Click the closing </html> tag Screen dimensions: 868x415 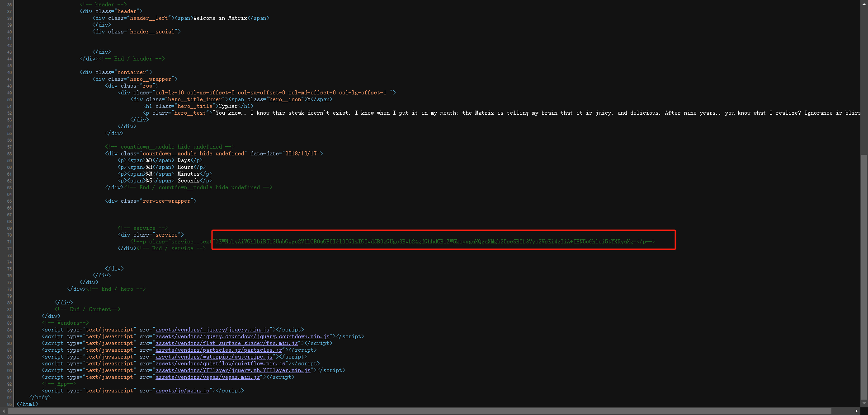(x=27, y=404)
